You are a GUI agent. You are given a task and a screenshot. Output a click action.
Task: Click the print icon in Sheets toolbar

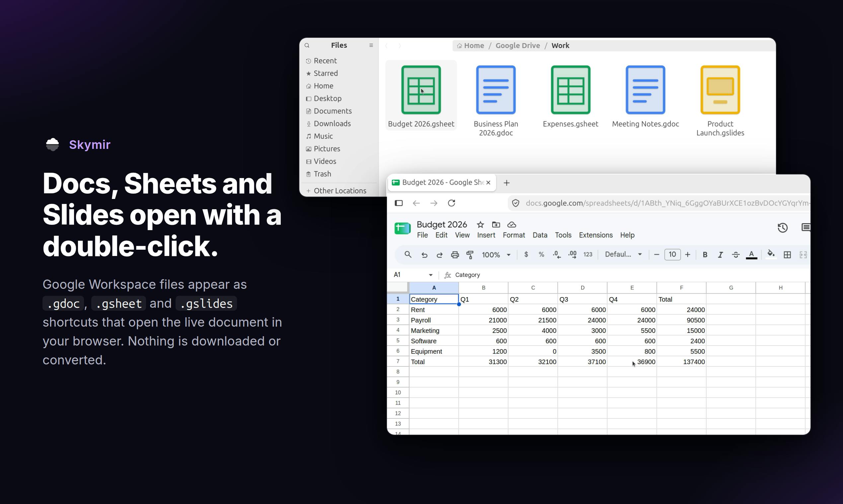[455, 255]
